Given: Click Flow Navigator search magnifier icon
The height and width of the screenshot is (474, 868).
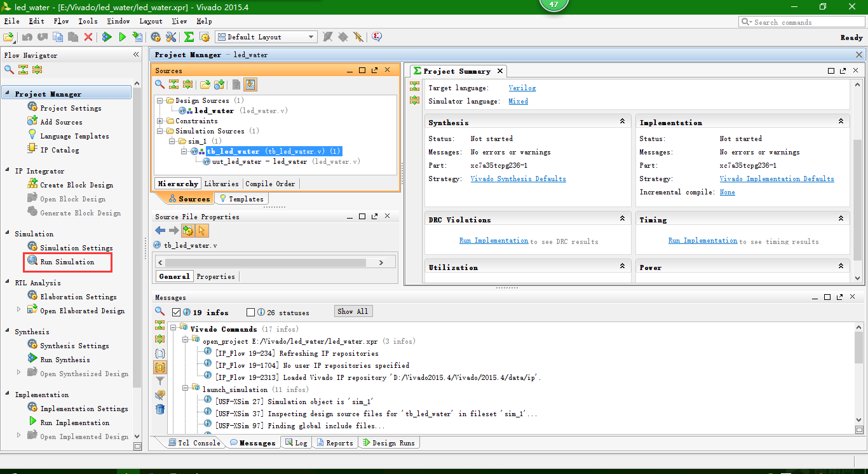Looking at the screenshot, I should click(9, 70).
